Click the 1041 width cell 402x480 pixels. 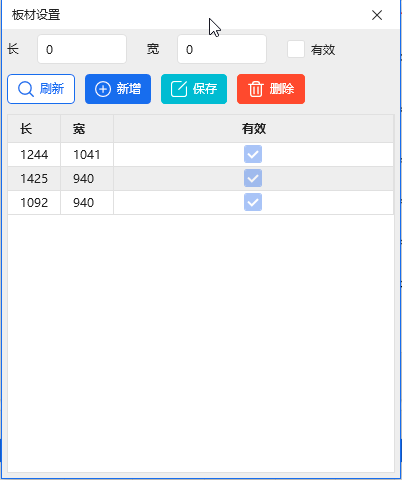pos(87,155)
